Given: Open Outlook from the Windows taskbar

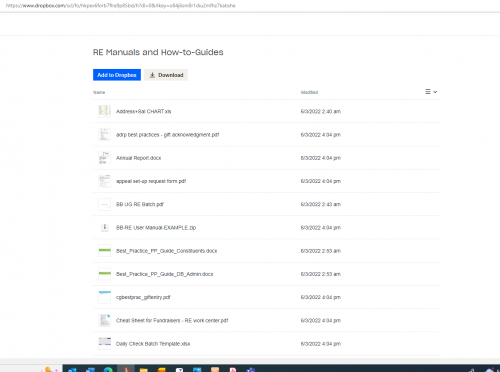Looking at the screenshot, I should point(72,369).
